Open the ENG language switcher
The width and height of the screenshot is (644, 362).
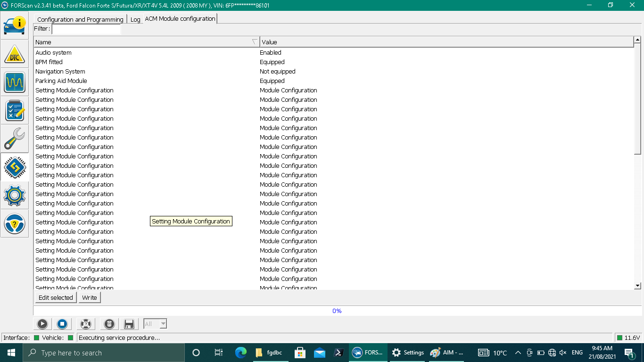pyautogui.click(x=577, y=353)
